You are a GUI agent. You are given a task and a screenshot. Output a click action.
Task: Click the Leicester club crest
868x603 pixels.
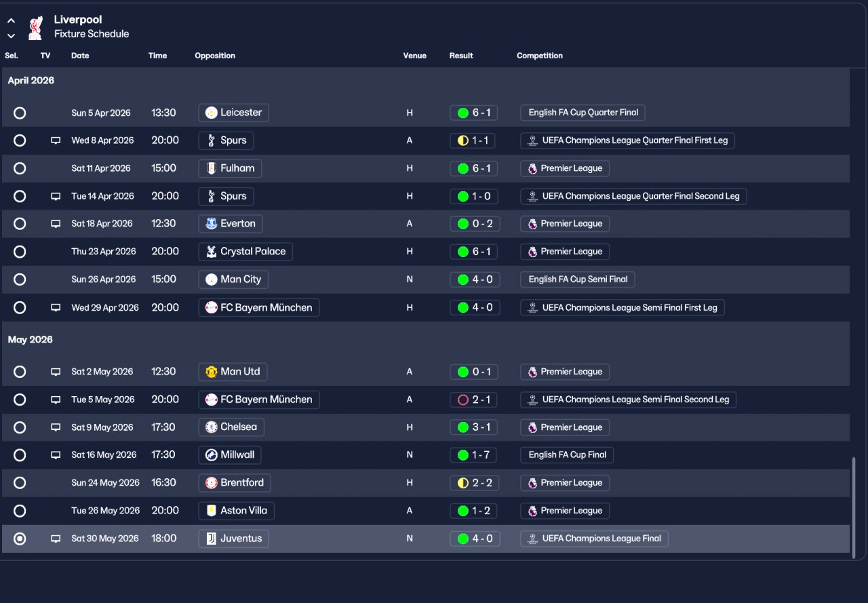point(212,113)
